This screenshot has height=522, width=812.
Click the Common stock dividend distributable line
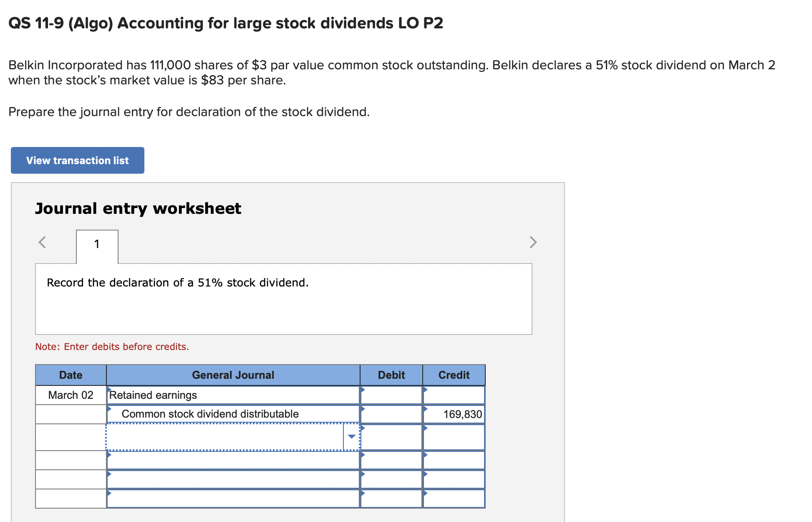click(x=211, y=414)
